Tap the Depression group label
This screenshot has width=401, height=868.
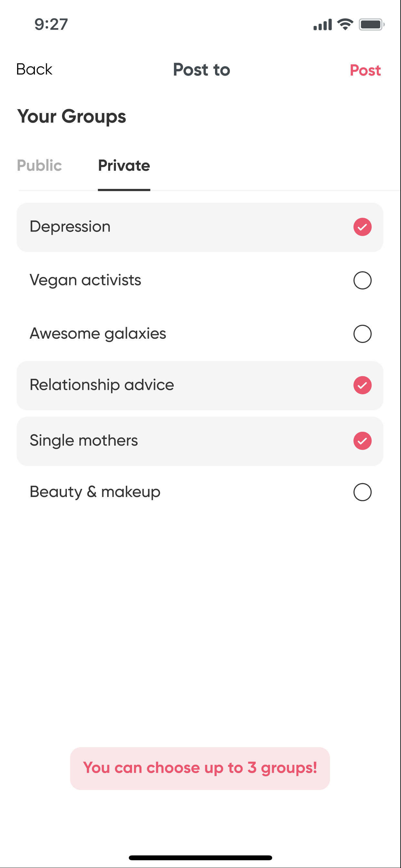click(x=70, y=226)
